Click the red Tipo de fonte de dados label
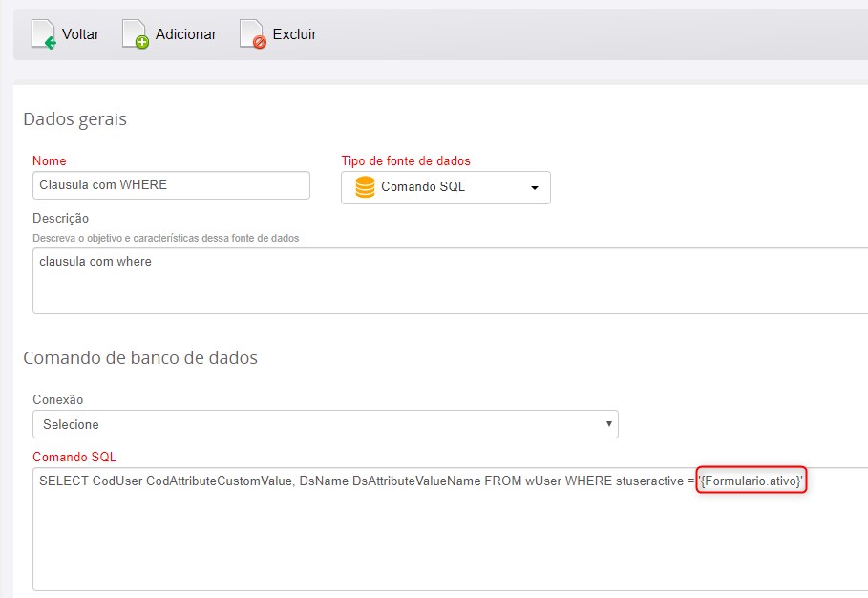Image resolution: width=868 pixels, height=598 pixels. point(406,161)
